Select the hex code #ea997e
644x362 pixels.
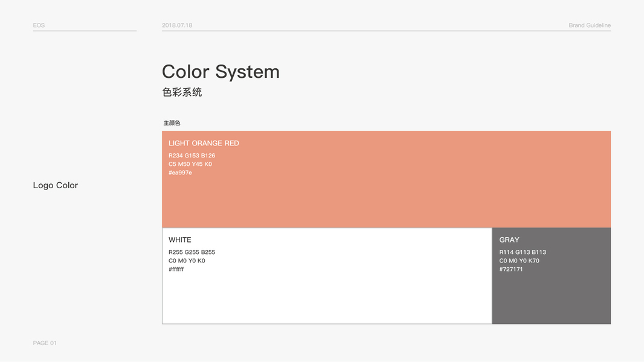[x=180, y=173]
